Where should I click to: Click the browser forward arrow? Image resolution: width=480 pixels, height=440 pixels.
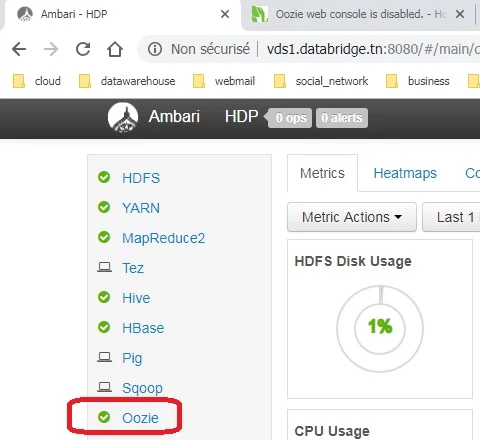click(x=51, y=49)
